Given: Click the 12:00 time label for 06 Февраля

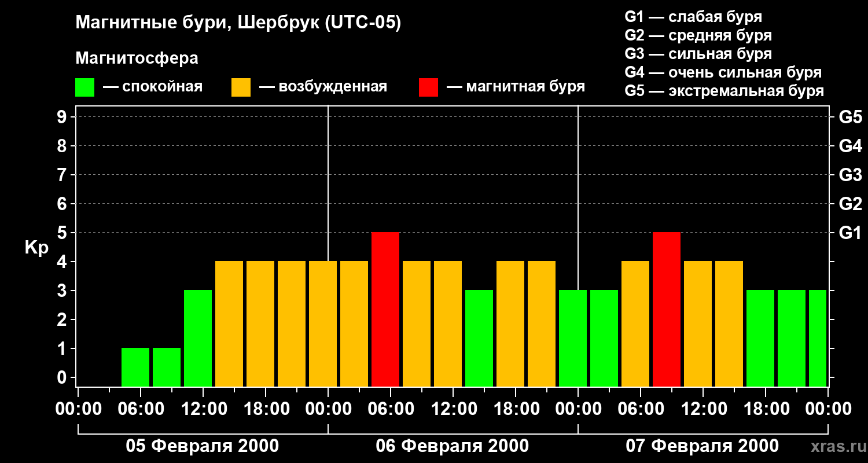Looking at the screenshot, I should (453, 409).
